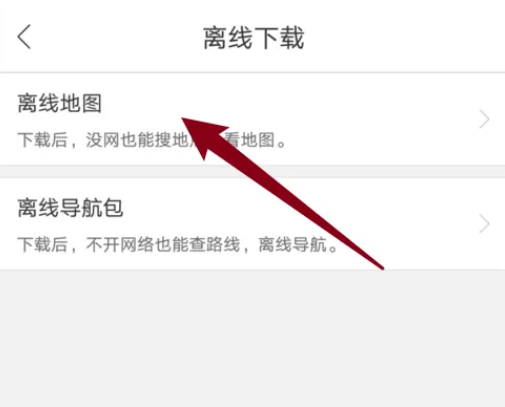This screenshot has height=407, width=505.
Task: Go back using the top-left arrow
Action: click(24, 37)
